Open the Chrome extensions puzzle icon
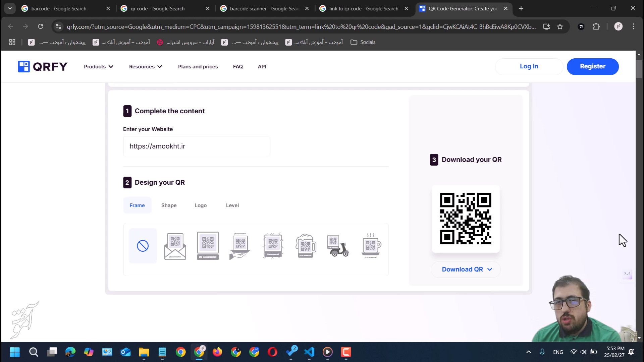Image resolution: width=644 pixels, height=362 pixels. click(596, 26)
